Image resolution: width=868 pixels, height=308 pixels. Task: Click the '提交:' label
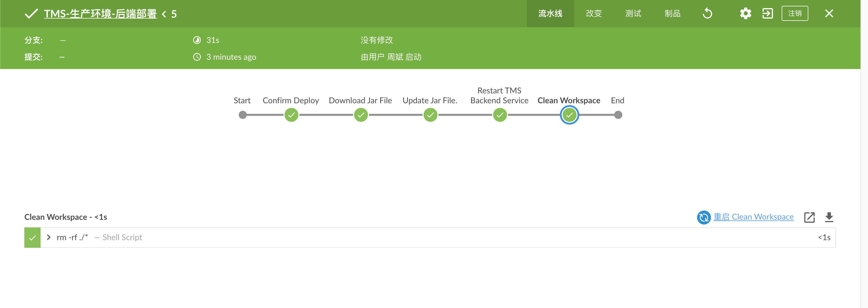click(33, 57)
